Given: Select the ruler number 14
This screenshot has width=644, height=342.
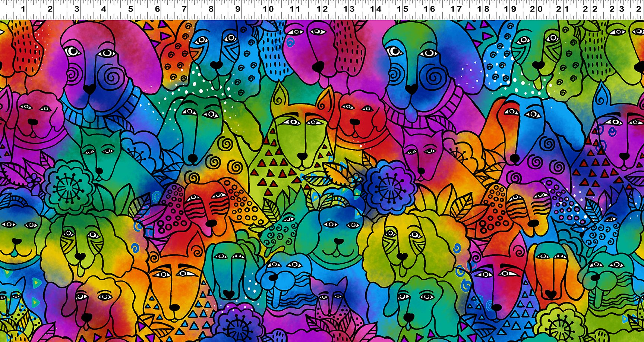Looking at the screenshot, I should (x=376, y=9).
